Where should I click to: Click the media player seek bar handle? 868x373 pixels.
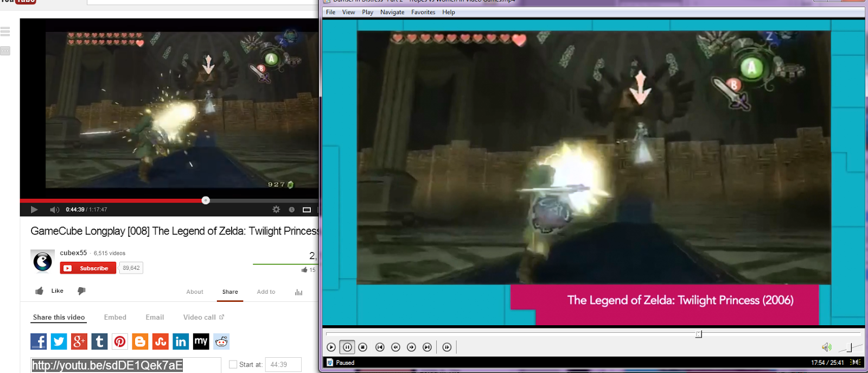click(699, 334)
